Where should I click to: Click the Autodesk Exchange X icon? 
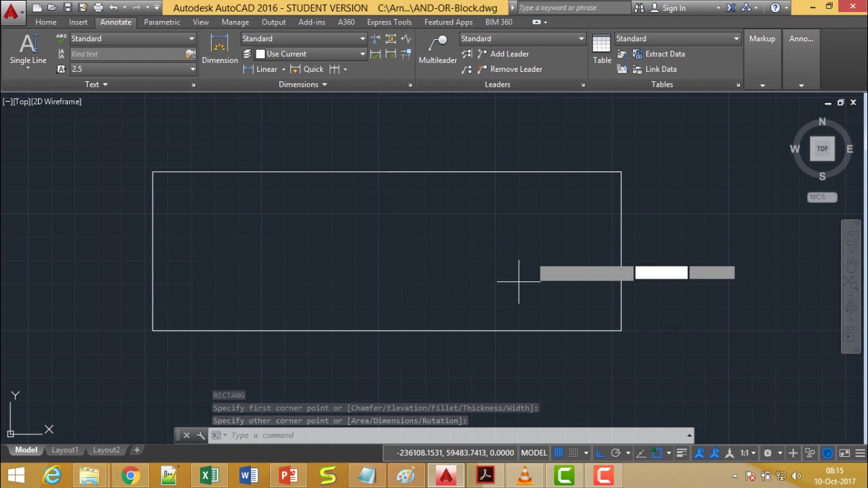click(x=730, y=8)
